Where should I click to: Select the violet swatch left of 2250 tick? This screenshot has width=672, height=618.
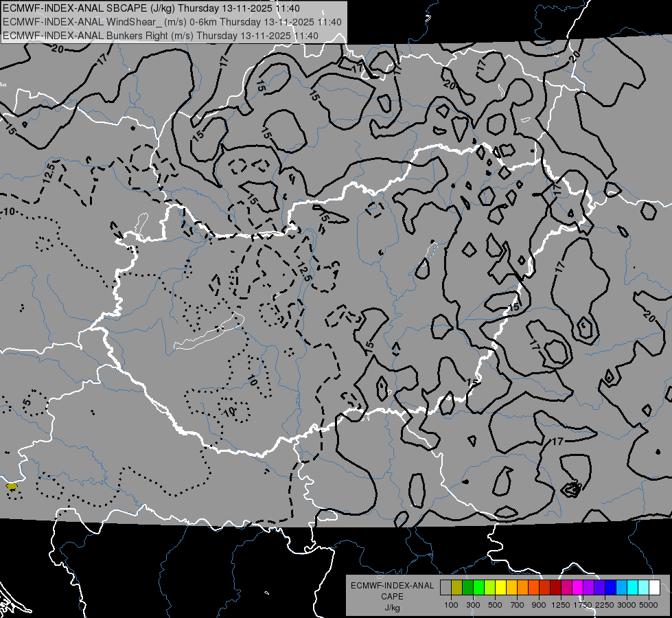(600, 588)
